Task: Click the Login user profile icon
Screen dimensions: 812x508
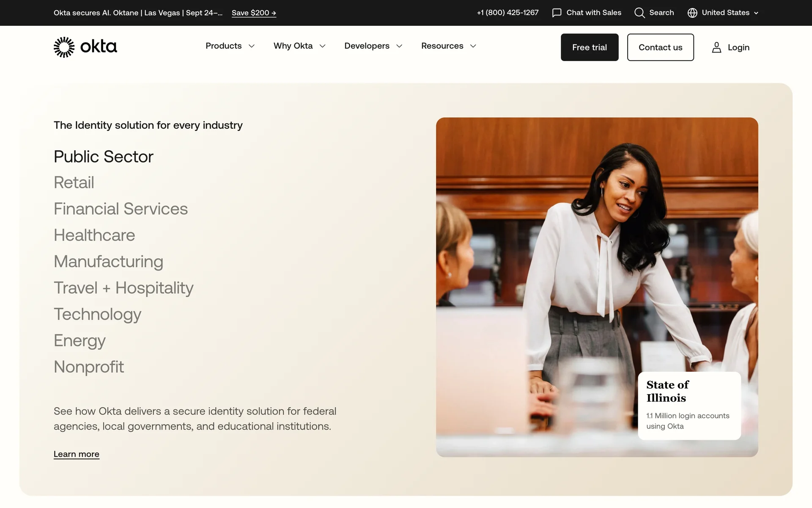Action: pyautogui.click(x=716, y=47)
